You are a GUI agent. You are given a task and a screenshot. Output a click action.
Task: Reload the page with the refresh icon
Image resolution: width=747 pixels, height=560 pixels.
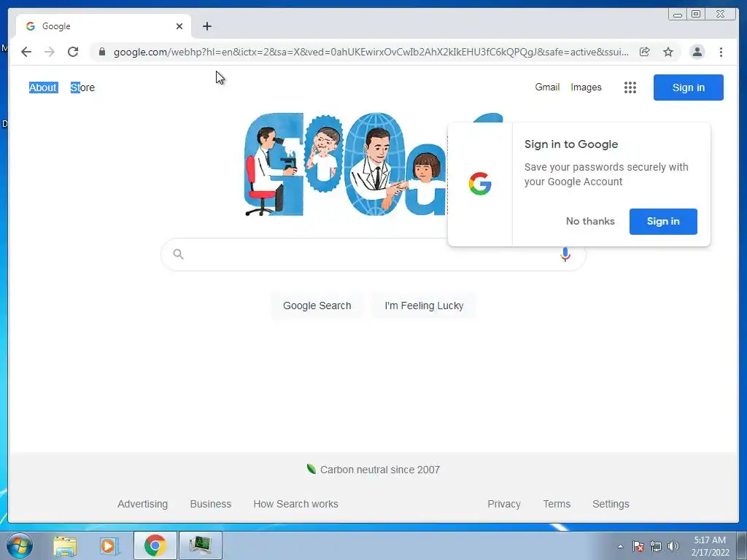[73, 52]
